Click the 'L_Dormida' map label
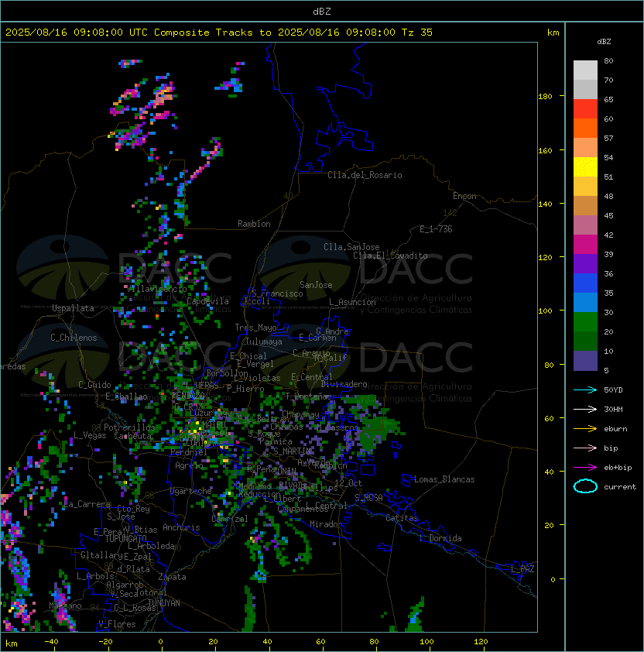The width and height of the screenshot is (644, 652). tap(440, 538)
